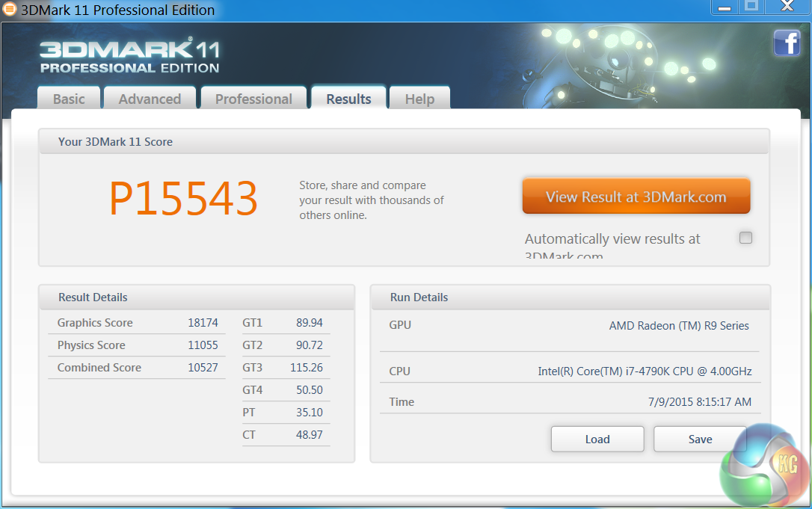Select the Results tab

coord(348,98)
